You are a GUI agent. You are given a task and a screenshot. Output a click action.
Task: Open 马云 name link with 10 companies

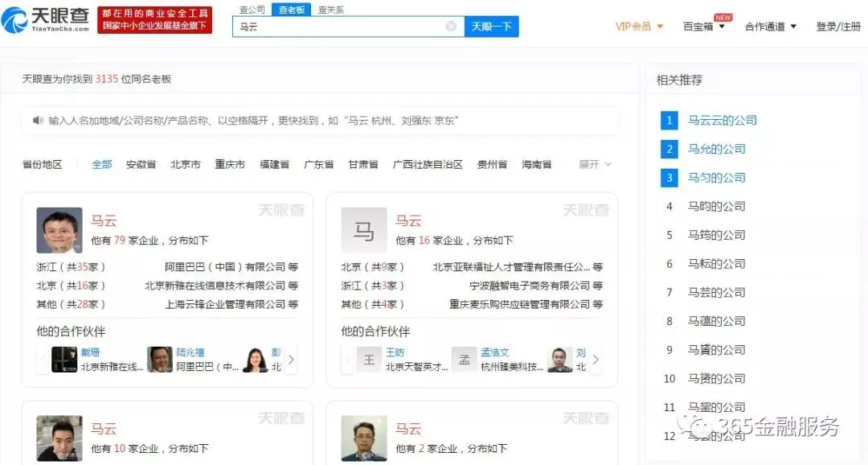(x=104, y=429)
